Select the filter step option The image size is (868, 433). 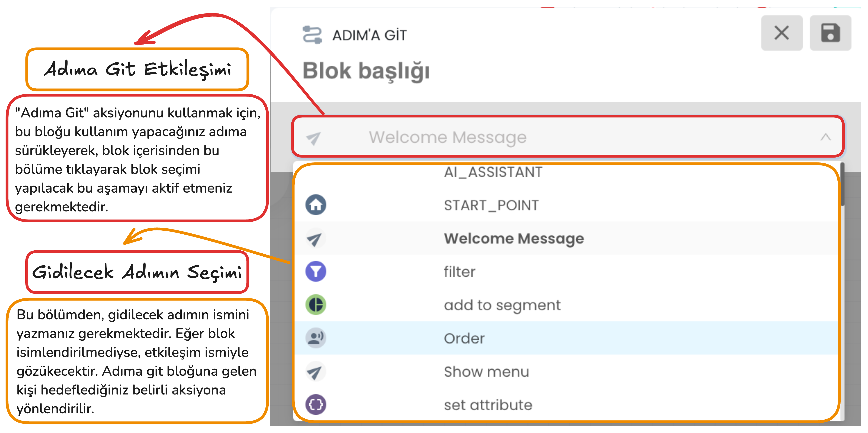pos(566,271)
